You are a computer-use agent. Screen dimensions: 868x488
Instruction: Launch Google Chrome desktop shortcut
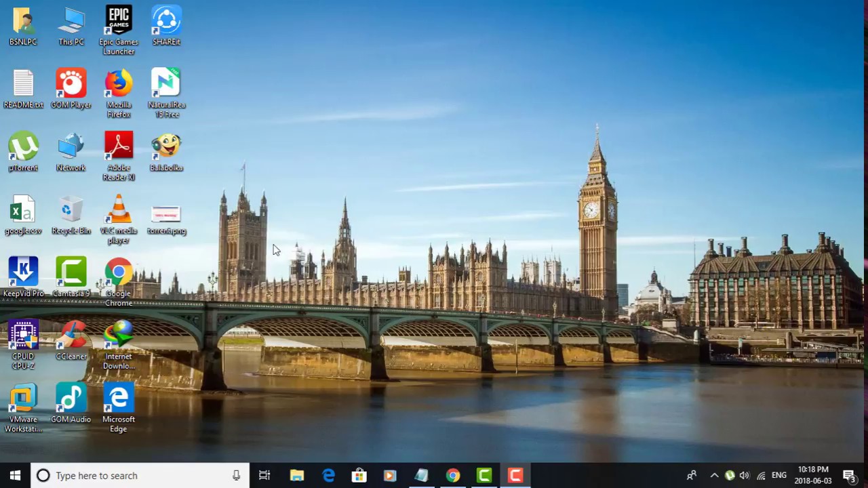119,282
